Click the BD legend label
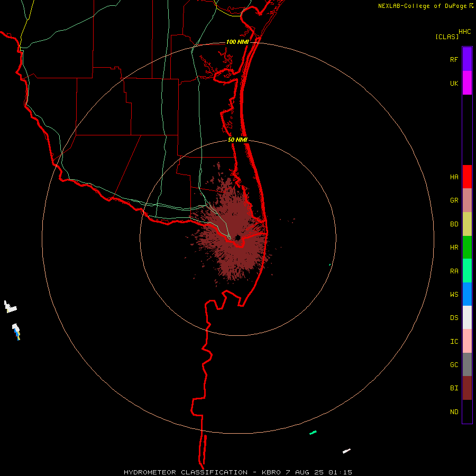476x476 pixels. coord(454,224)
